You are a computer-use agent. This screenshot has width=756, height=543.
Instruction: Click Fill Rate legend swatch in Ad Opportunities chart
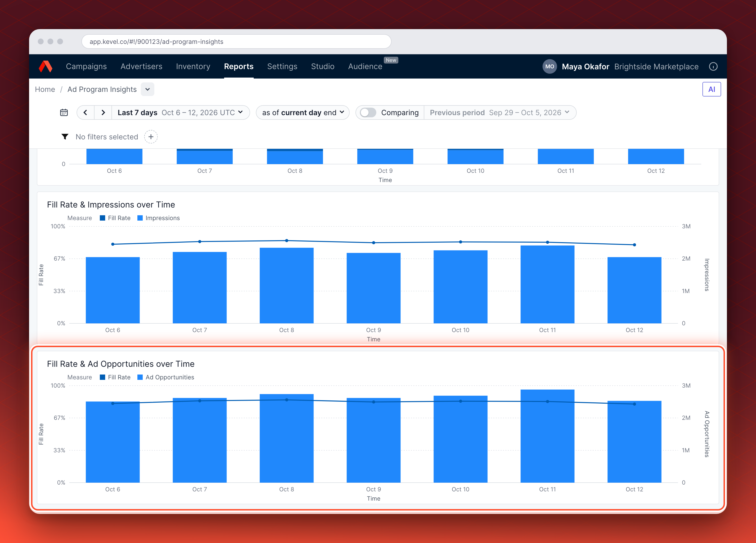103,377
